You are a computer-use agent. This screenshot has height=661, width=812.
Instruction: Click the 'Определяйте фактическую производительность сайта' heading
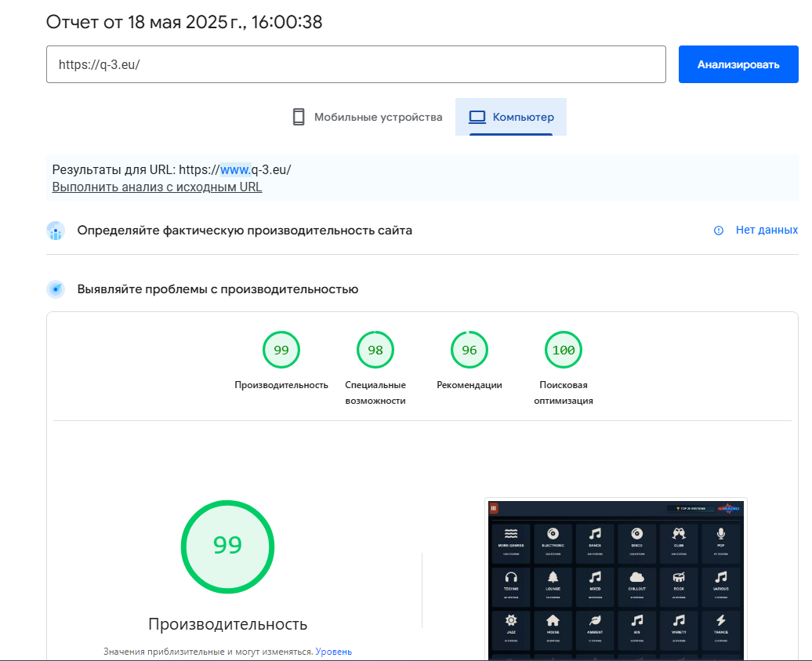tap(245, 231)
